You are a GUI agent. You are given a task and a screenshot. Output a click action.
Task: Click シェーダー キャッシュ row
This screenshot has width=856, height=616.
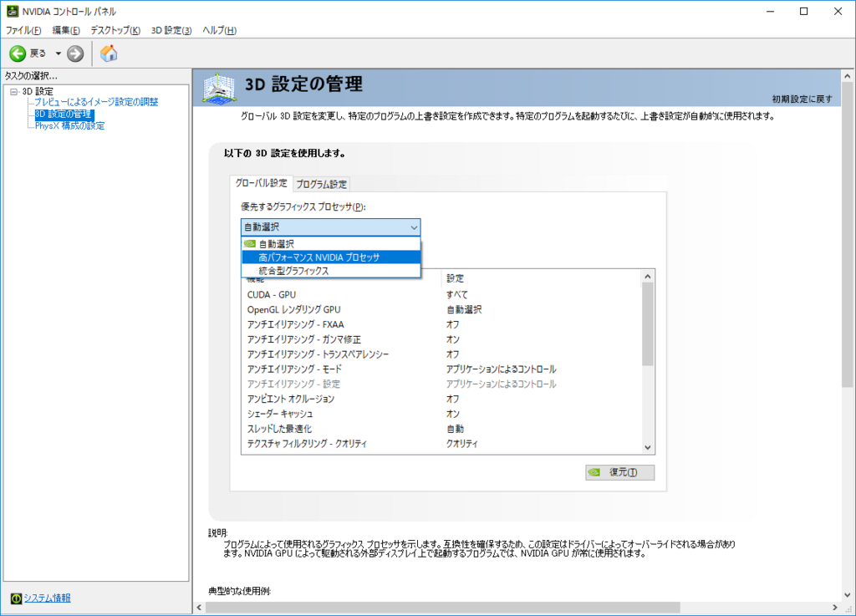(x=441, y=414)
